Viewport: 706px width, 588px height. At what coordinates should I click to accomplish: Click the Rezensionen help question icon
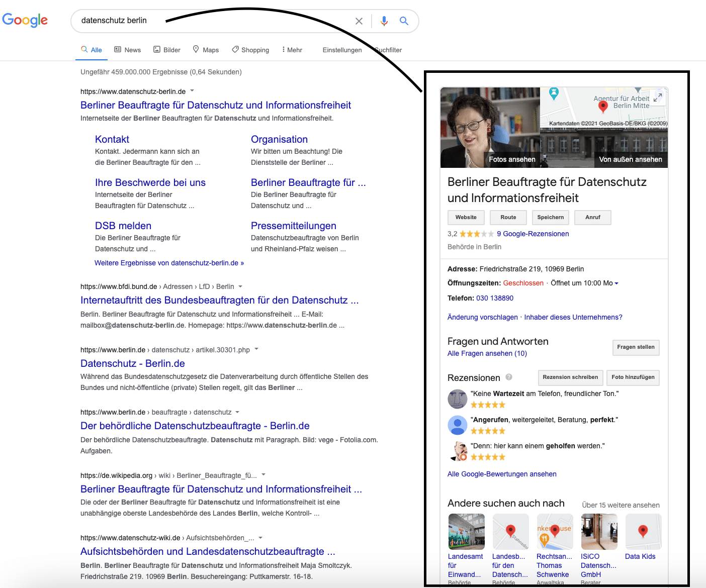pyautogui.click(x=509, y=377)
